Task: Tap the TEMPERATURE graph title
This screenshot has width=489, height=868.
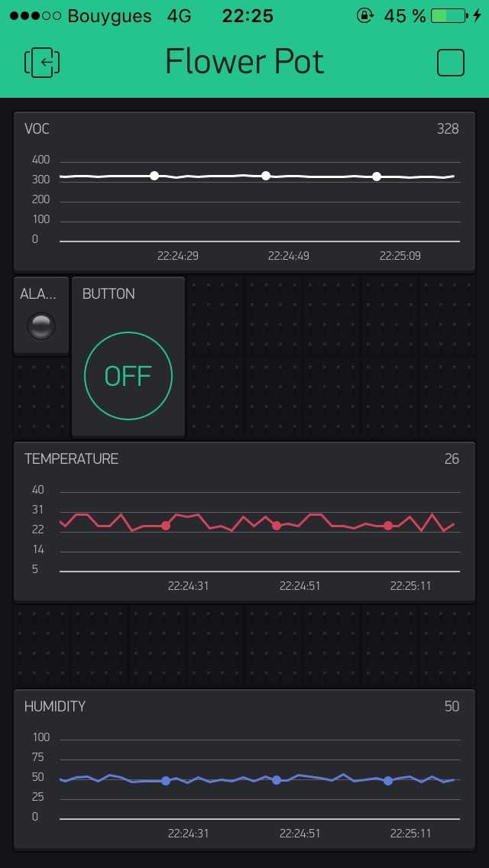Action: click(71, 458)
